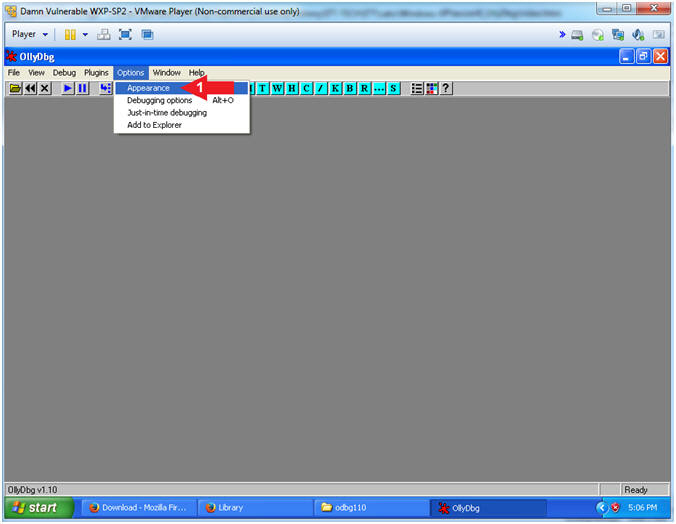Click the Debugging options list icon
The image size is (676, 524).
[x=417, y=88]
